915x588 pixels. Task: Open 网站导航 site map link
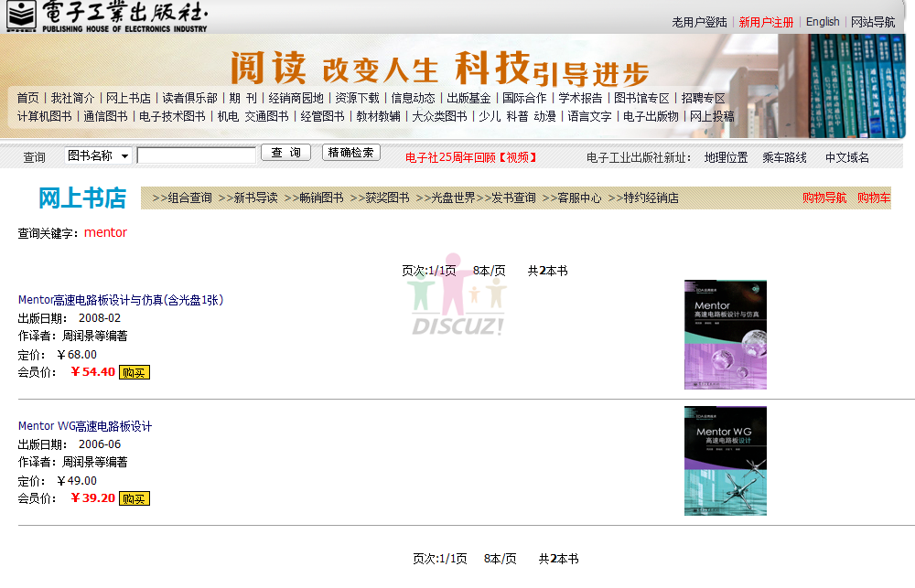(x=872, y=22)
